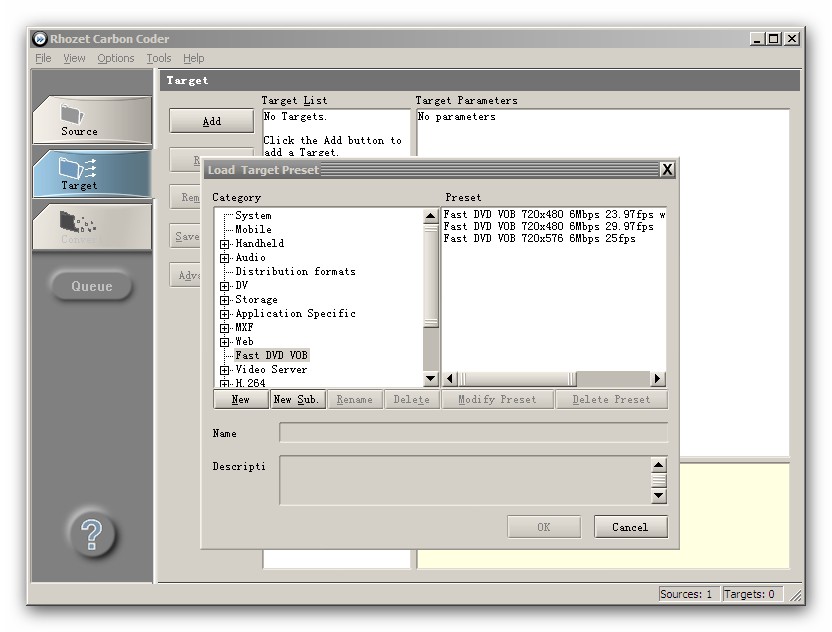Select the Mobile category
The height and width of the screenshot is (632, 832).
click(x=253, y=230)
